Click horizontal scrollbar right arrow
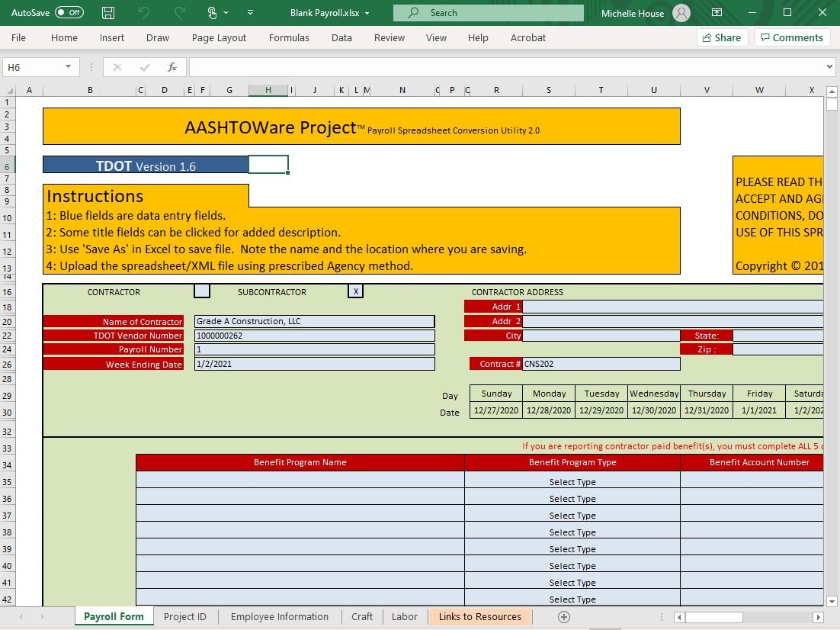 (817, 617)
